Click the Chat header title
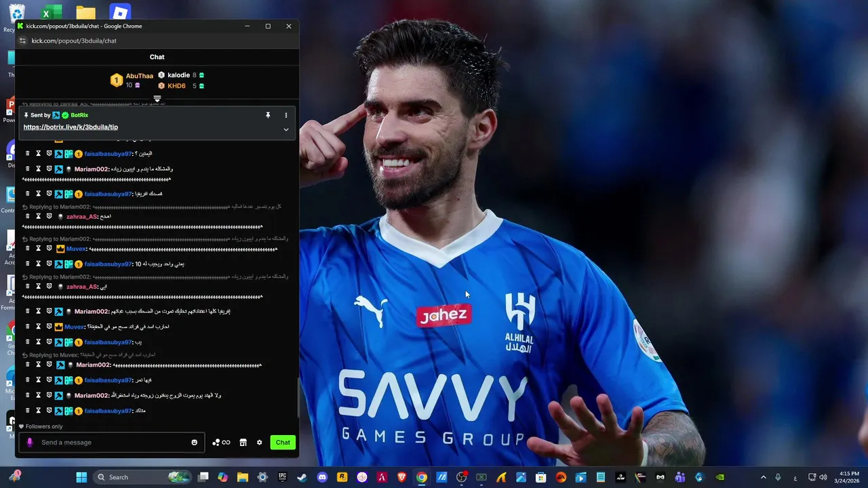The image size is (868, 488). point(157,57)
